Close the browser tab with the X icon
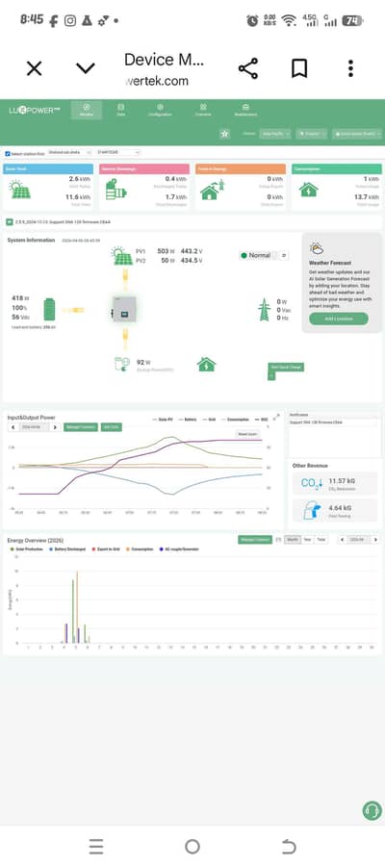385x868 pixels. (x=35, y=68)
